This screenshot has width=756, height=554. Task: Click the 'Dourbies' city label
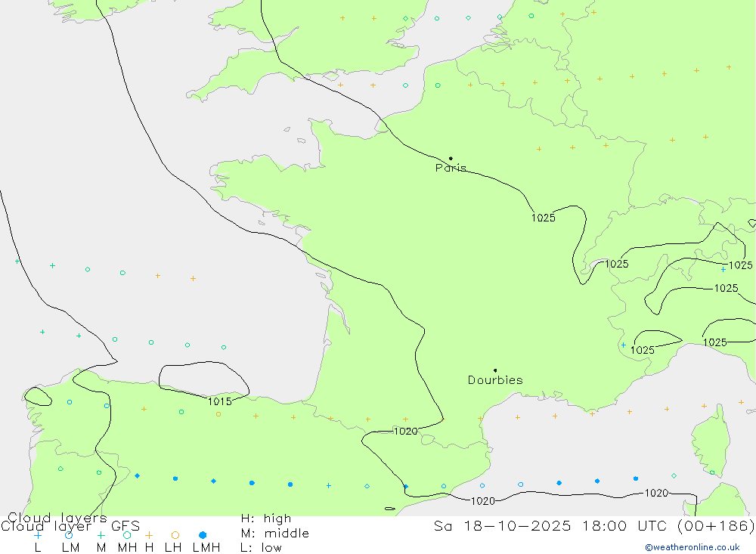495,380
